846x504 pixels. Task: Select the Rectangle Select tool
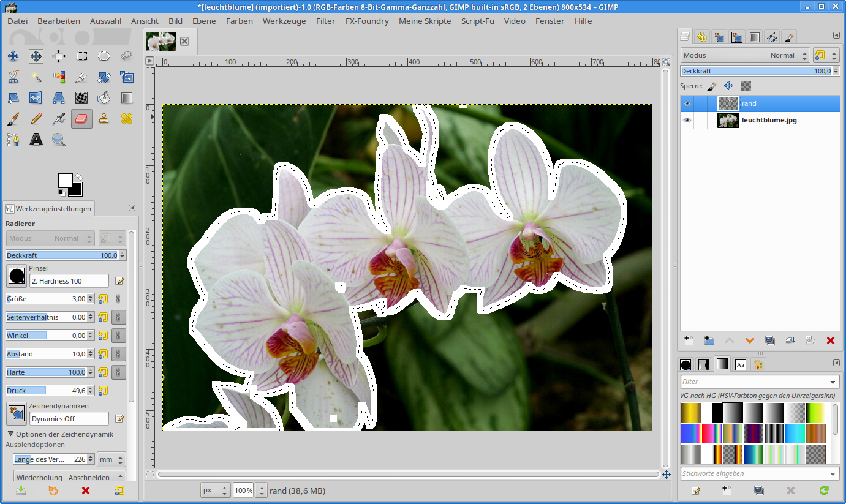tap(81, 56)
